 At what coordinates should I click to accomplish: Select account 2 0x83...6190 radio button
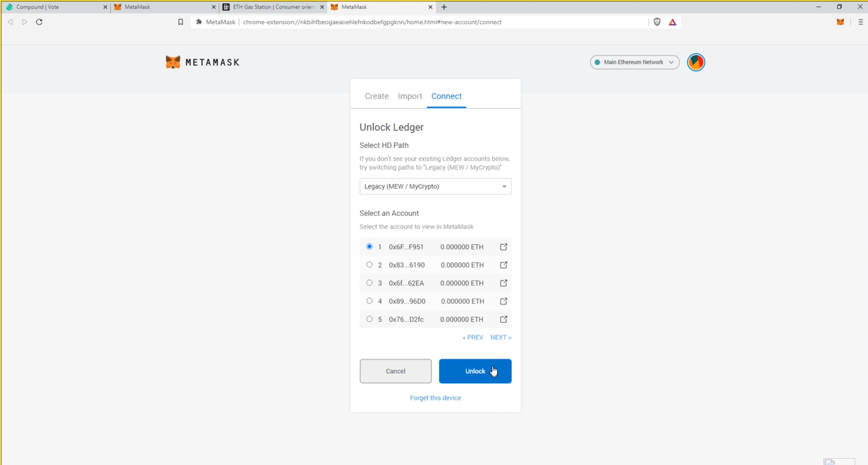[x=369, y=264]
